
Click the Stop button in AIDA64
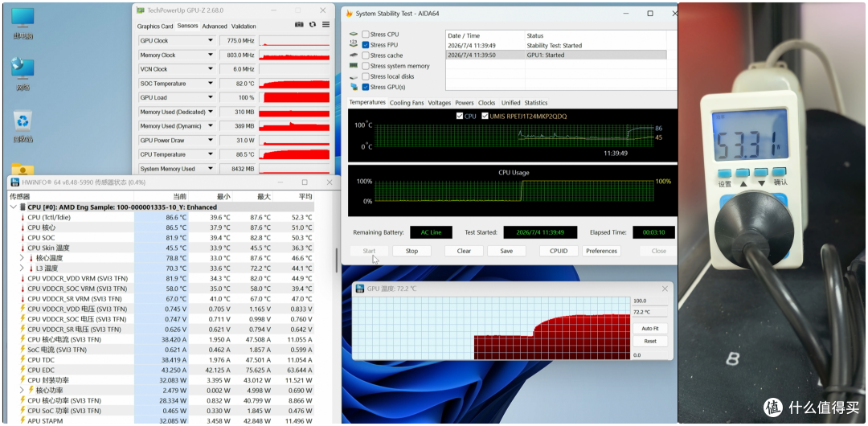411,251
